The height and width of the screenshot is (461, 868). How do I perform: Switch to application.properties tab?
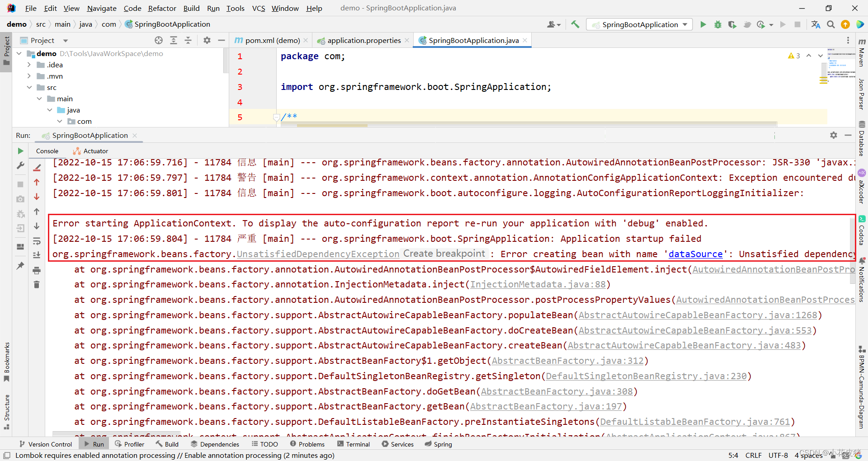pos(363,40)
